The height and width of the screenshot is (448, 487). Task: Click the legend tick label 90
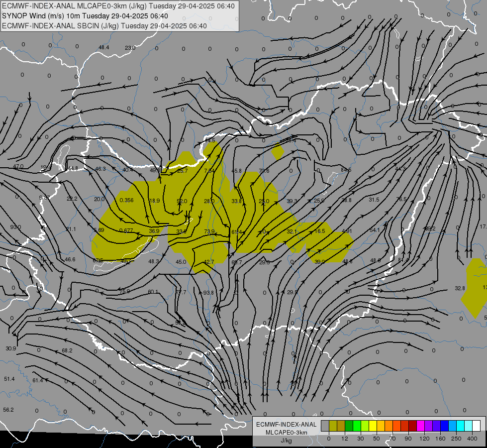coord(408,439)
